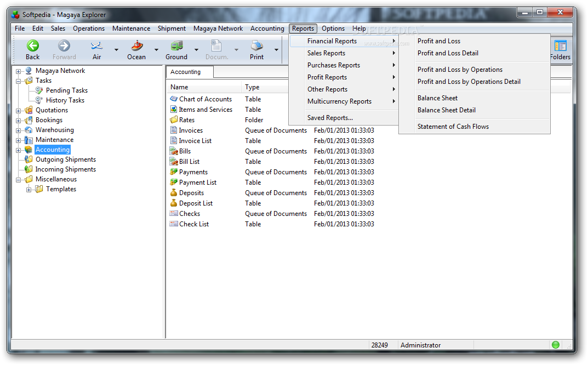The height and width of the screenshot is (365, 588).
Task: Click the Forward arrow icon
Action: click(x=64, y=46)
